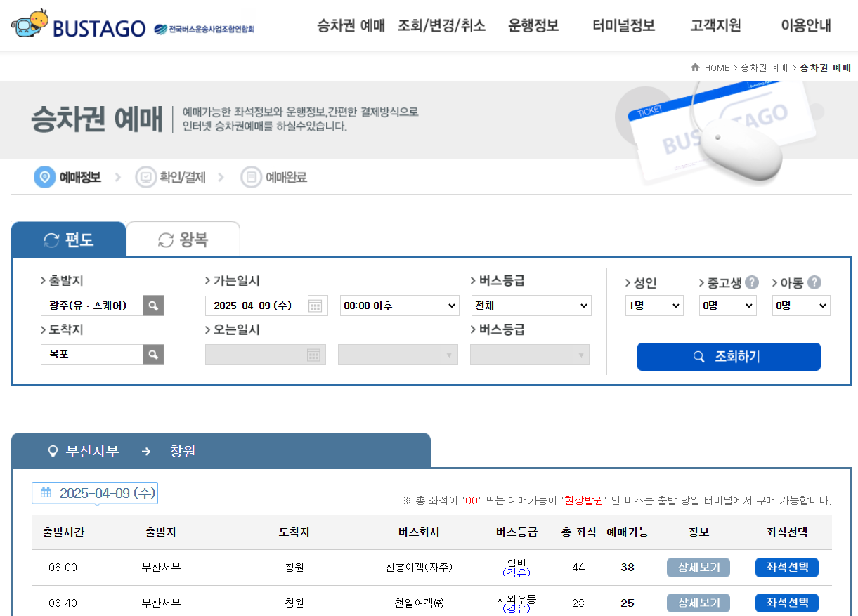Click the disabled return time dropdown
The image size is (858, 616).
[398, 355]
